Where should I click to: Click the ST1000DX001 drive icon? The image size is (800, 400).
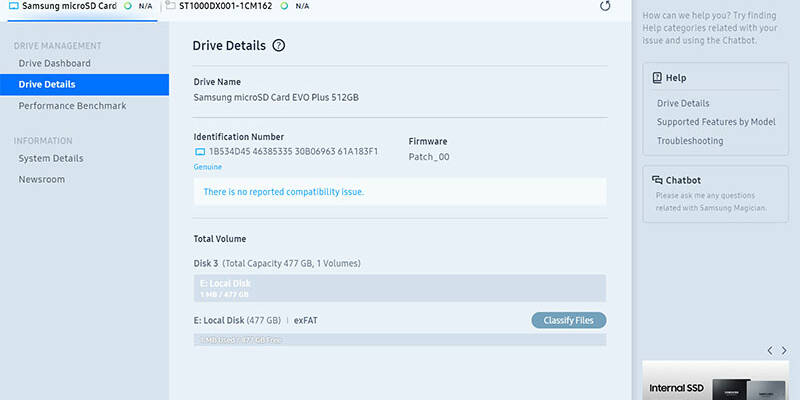(x=170, y=6)
